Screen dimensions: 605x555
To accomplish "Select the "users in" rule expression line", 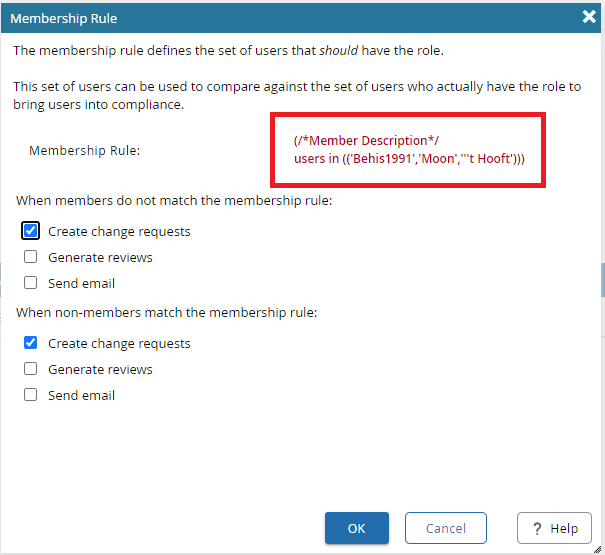I will 408,159.
